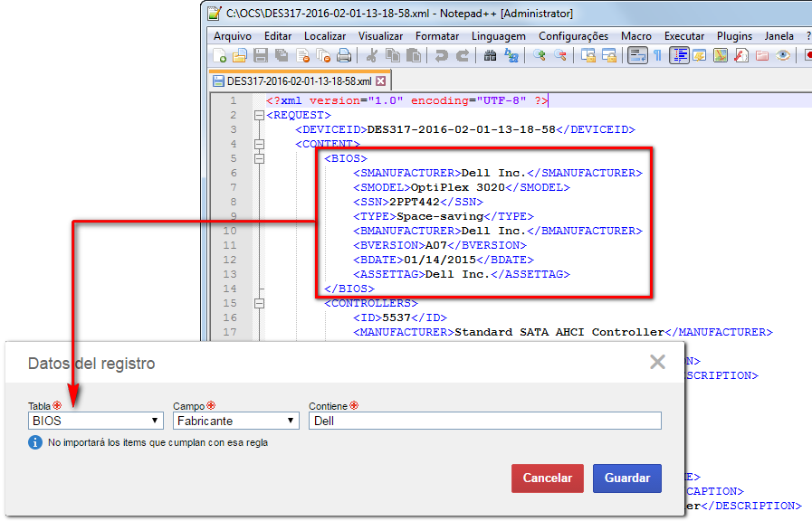This screenshot has height=521, width=812.
Task: Select the DES317-2016-02-01-13-18-58.xml tab
Action: [x=299, y=81]
